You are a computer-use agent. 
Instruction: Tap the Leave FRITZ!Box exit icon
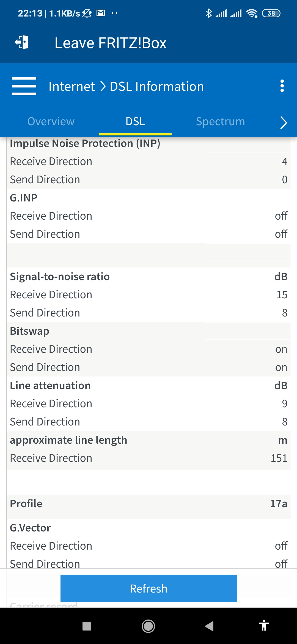pos(21,42)
